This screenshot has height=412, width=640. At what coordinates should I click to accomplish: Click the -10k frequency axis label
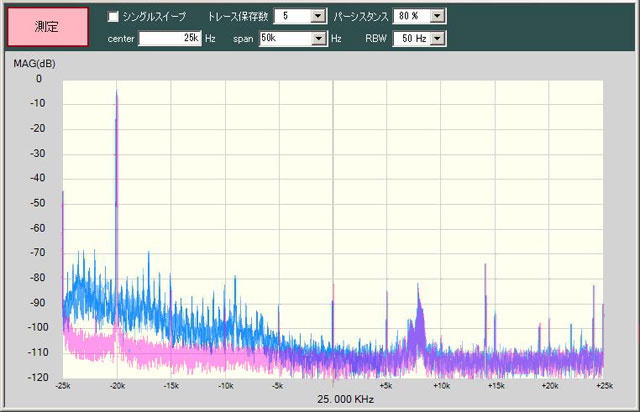226,385
